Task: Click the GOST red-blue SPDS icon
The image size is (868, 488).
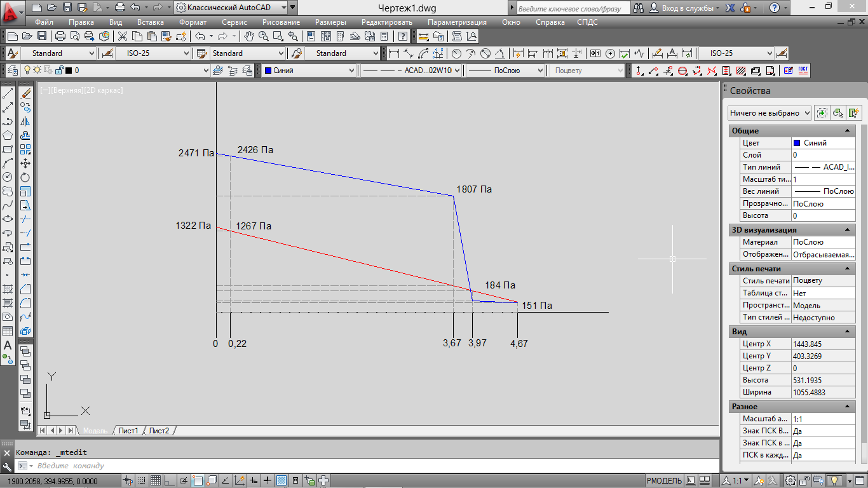Action: tap(803, 71)
